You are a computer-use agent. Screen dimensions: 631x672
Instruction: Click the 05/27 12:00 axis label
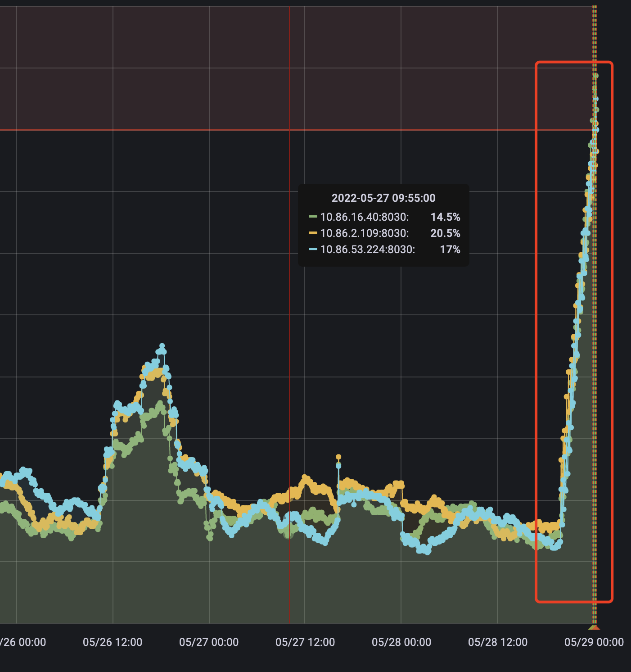305,642
